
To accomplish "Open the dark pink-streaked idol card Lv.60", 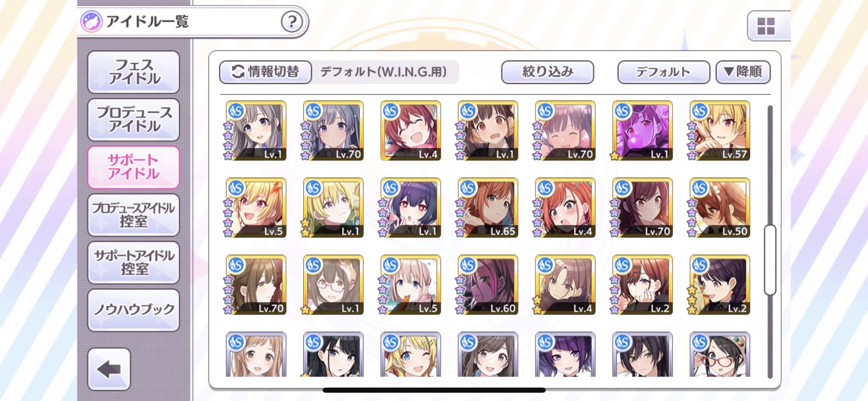I will [x=488, y=285].
